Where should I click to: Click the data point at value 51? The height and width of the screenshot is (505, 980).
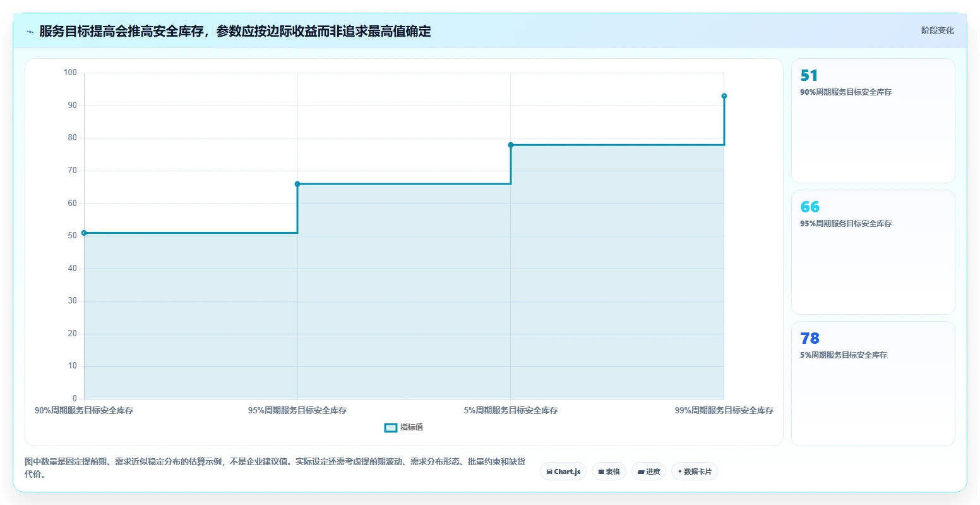(x=84, y=233)
